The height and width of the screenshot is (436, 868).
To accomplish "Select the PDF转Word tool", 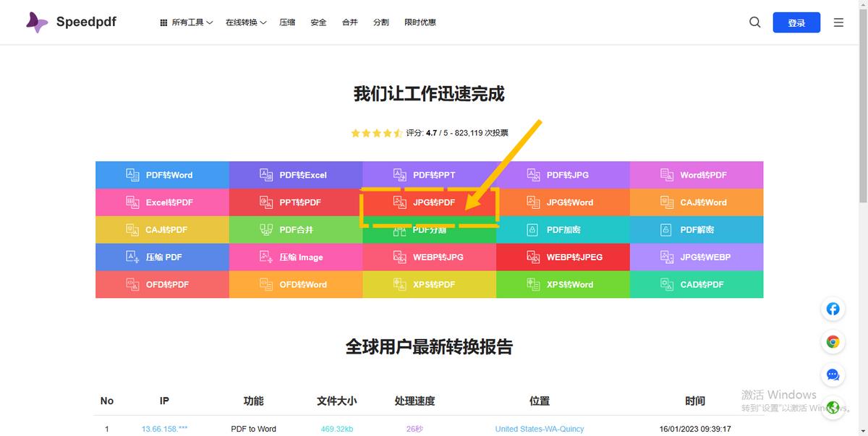I will pos(162,174).
